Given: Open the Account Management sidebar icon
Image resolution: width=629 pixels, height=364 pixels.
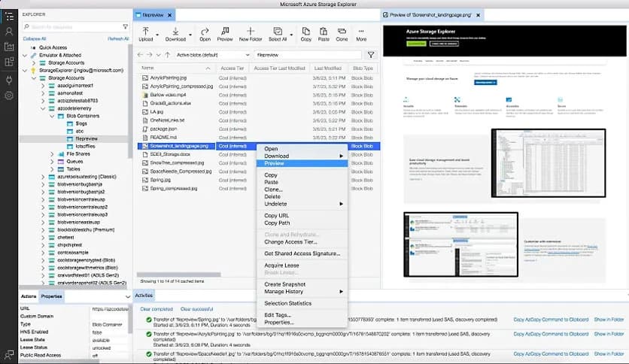Looking at the screenshot, I should click(9, 32).
